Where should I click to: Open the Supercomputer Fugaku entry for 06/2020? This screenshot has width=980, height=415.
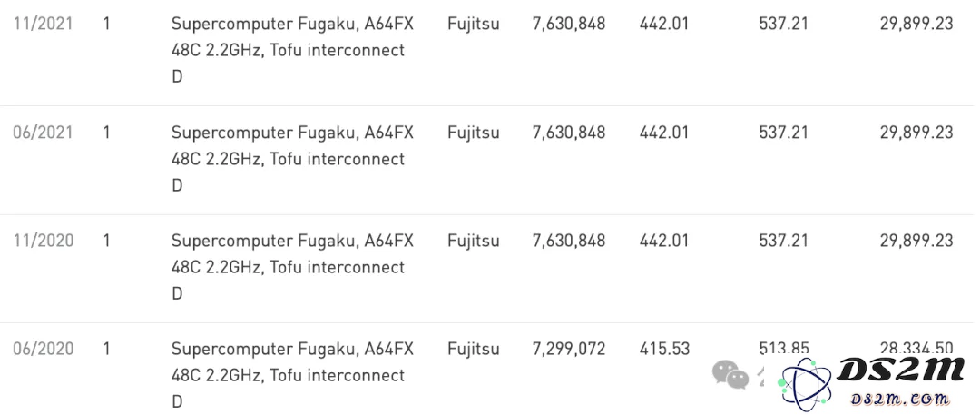(292, 375)
